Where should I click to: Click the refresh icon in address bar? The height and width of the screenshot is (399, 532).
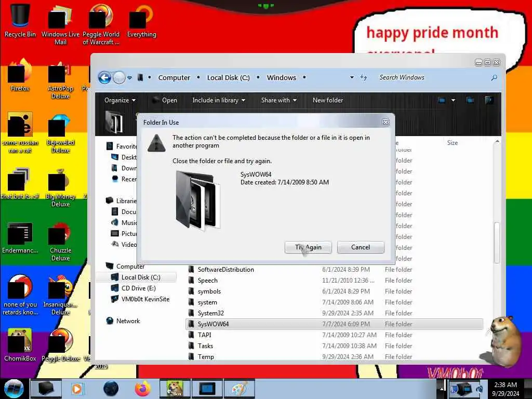364,77
